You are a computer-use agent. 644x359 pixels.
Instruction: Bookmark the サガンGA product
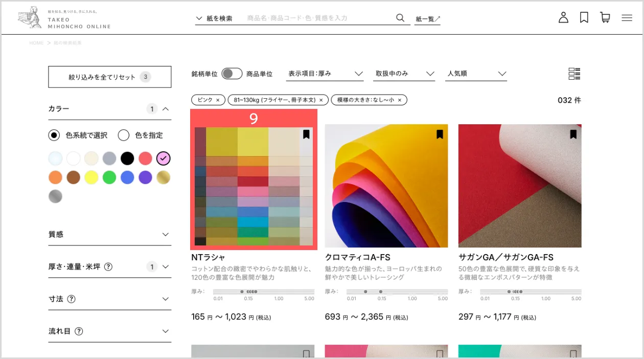(573, 134)
